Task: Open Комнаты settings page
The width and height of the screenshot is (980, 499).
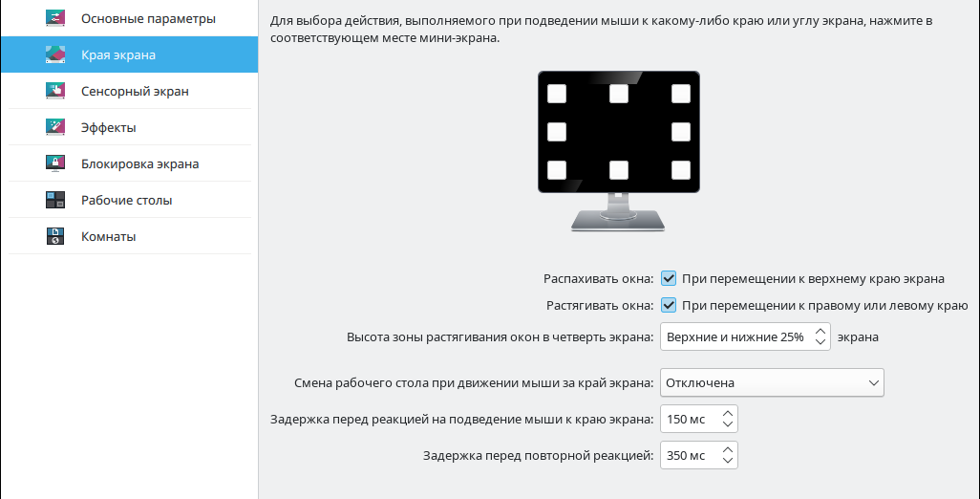Action: [129, 236]
